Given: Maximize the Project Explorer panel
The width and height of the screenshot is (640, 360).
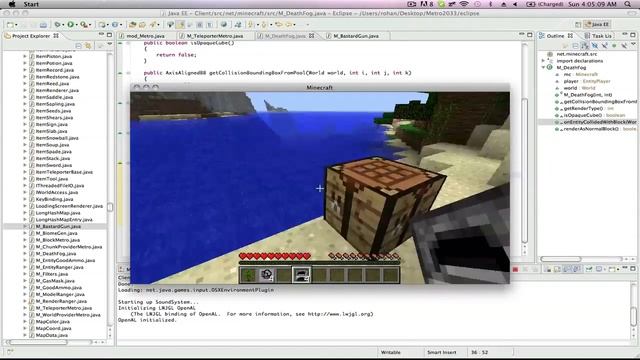Looking at the screenshot, I should coord(109,35).
